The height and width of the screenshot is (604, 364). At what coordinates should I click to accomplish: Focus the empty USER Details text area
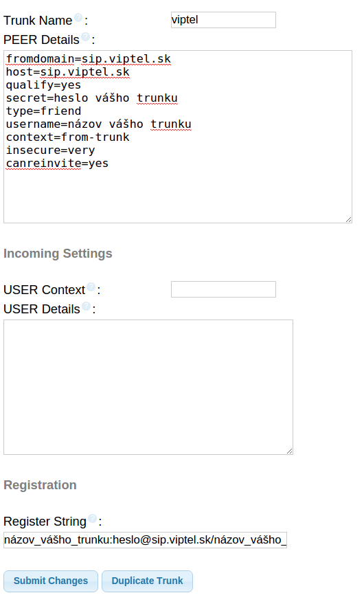click(x=148, y=387)
